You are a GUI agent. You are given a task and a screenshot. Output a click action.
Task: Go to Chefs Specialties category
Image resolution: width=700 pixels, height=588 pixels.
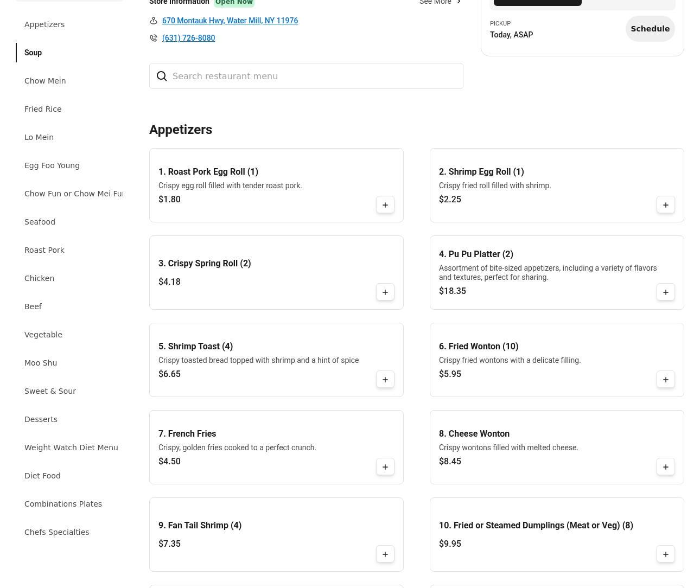(x=56, y=532)
